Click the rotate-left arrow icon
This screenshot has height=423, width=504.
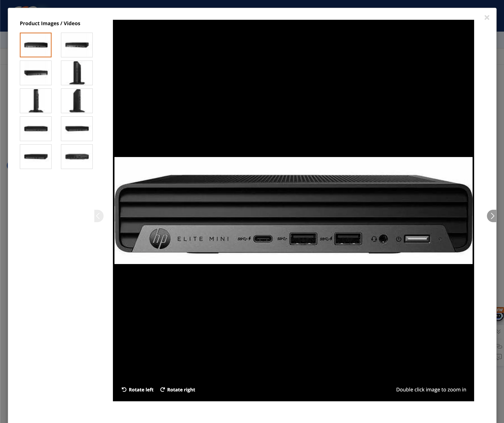[124, 389]
